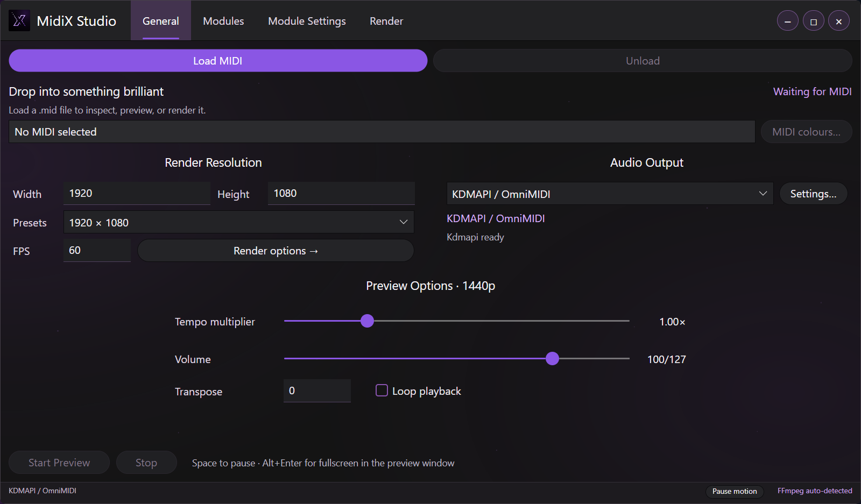Select the Render tab
The image size is (861, 504).
point(386,21)
